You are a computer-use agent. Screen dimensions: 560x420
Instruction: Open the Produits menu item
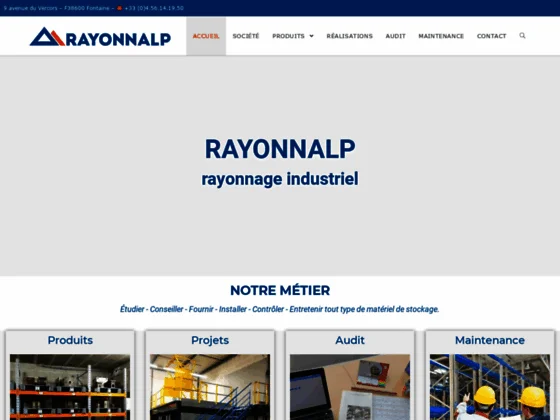point(288,36)
